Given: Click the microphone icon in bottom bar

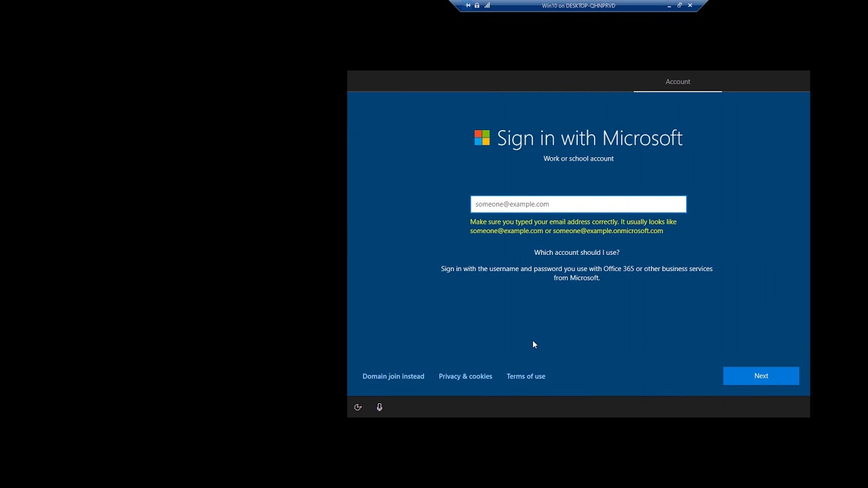Looking at the screenshot, I should pos(379,407).
